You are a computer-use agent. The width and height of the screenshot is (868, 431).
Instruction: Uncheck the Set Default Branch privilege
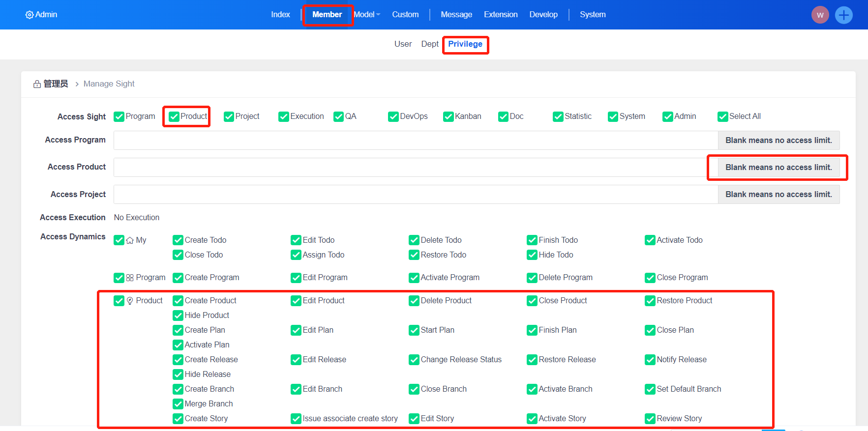(x=650, y=389)
